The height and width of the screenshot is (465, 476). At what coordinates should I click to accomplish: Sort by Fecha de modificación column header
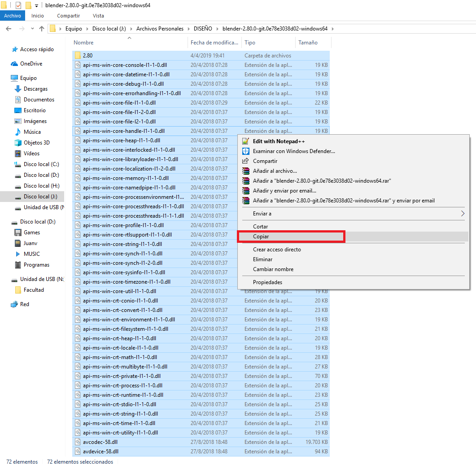(x=214, y=43)
